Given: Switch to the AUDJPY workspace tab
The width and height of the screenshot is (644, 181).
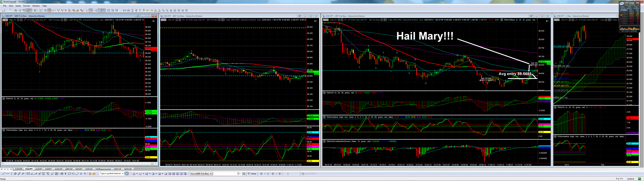Looking at the screenshot, I should [39, 169].
